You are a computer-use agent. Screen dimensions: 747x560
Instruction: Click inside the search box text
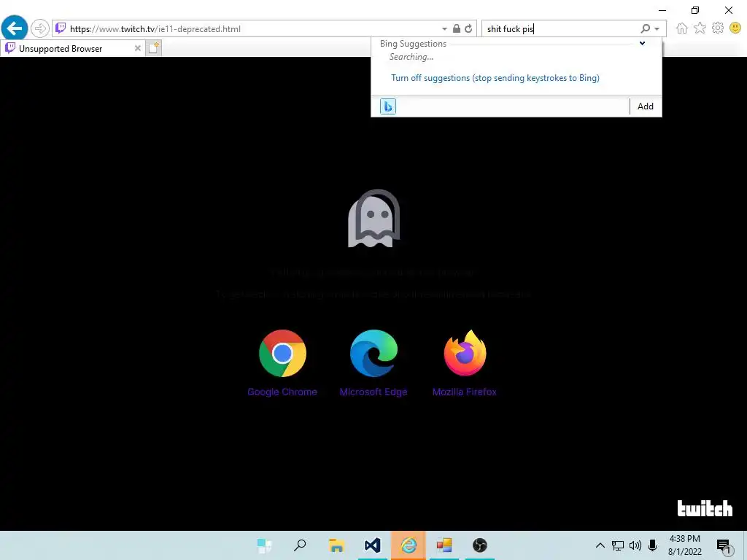510,29
